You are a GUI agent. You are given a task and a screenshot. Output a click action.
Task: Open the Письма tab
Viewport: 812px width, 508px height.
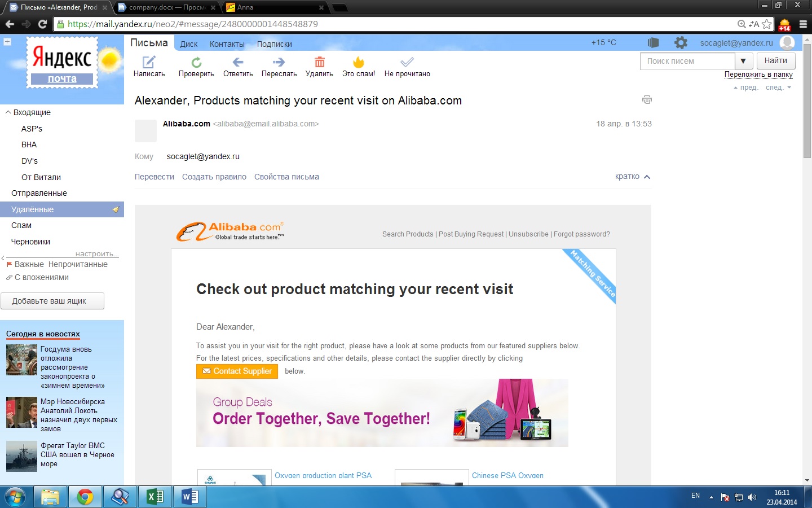click(x=149, y=43)
